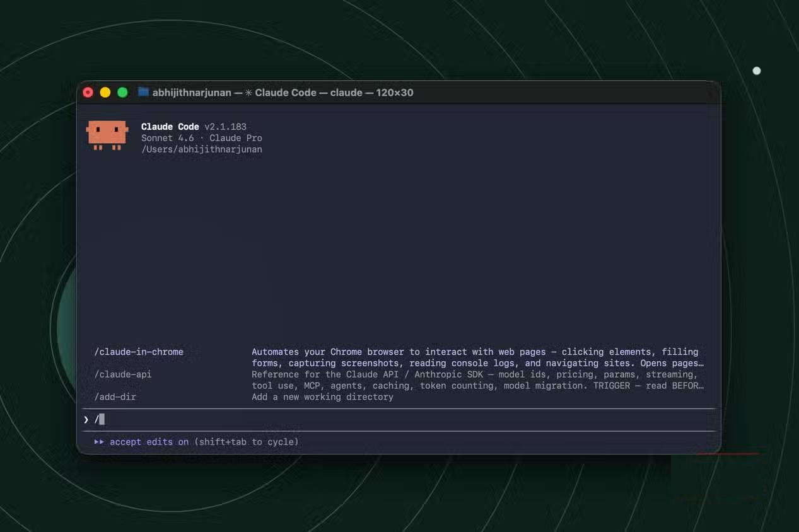Image resolution: width=799 pixels, height=532 pixels.
Task: Close the terminal window with red button
Action: [x=88, y=93]
